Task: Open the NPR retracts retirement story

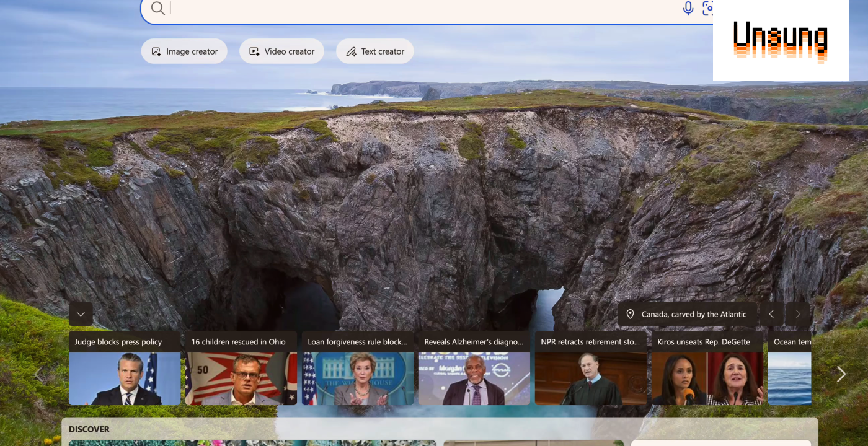Action: click(591, 368)
